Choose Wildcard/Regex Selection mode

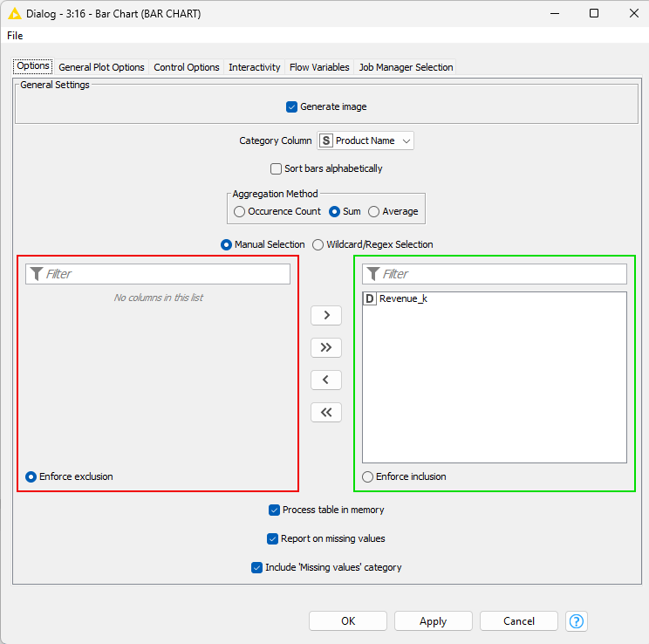318,244
